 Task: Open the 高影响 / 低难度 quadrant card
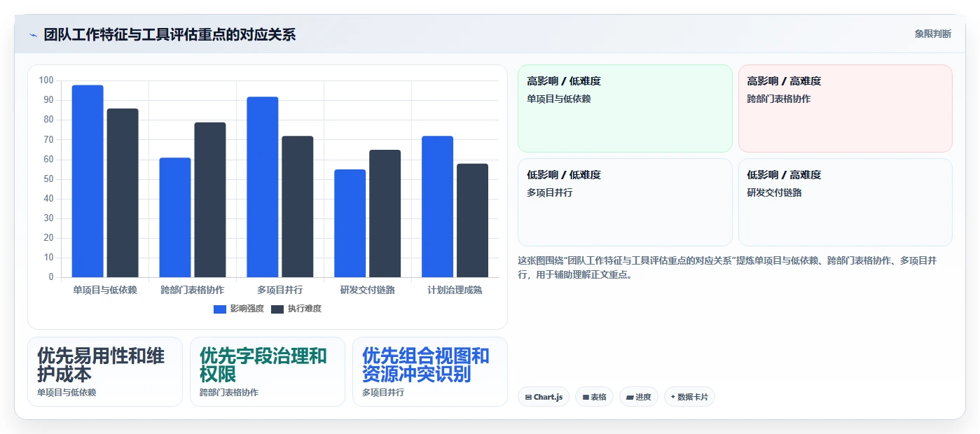click(625, 108)
